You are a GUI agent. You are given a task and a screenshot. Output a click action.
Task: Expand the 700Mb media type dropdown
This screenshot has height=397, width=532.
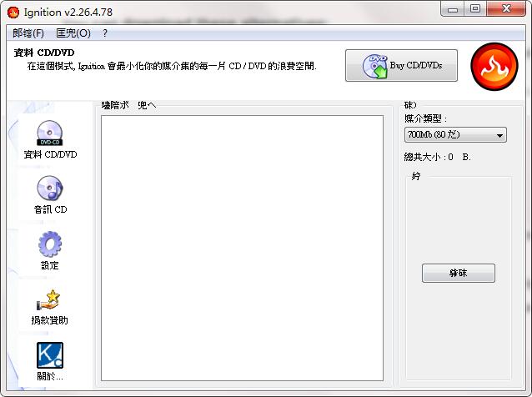(455, 135)
